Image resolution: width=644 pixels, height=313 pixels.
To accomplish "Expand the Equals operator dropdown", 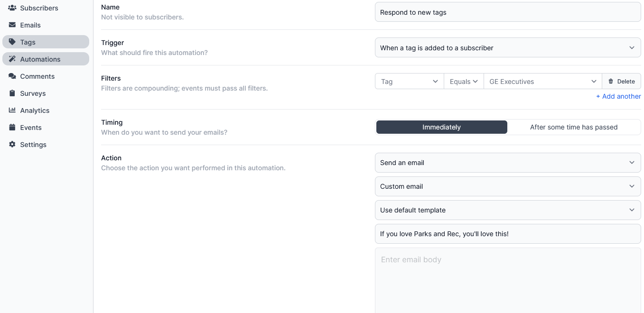I will [463, 82].
